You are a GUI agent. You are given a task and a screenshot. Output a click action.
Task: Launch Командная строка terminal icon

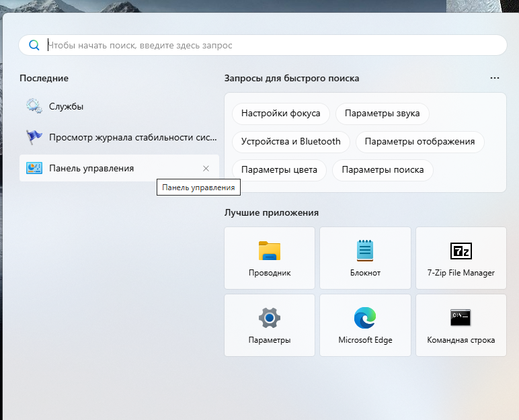[x=461, y=318]
